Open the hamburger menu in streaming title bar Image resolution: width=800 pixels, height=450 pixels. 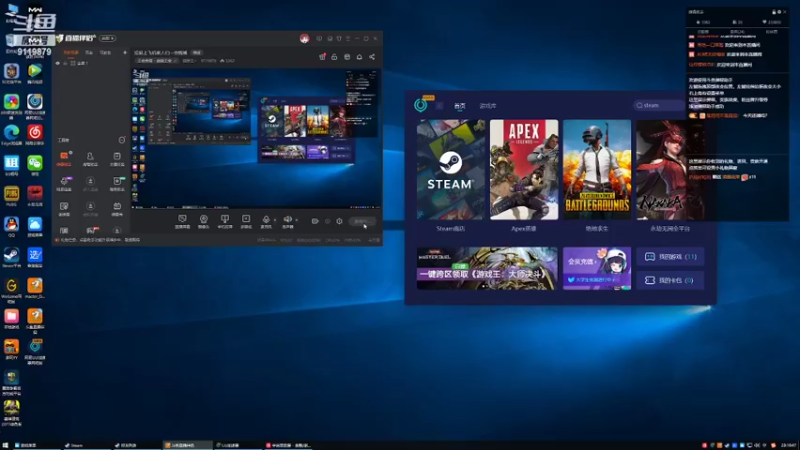coord(348,39)
